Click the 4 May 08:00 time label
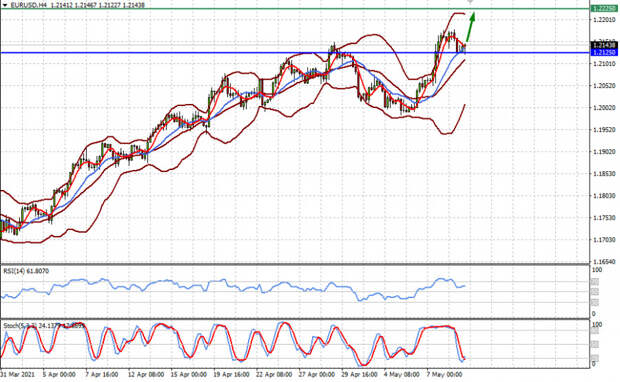 (x=402, y=374)
